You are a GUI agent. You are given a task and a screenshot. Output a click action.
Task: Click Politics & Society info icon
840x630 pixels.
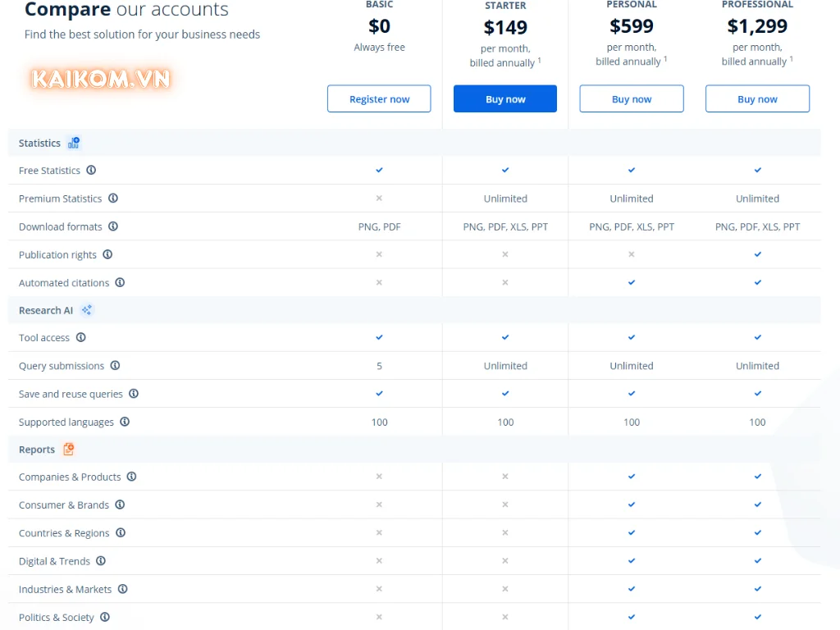[x=105, y=617]
